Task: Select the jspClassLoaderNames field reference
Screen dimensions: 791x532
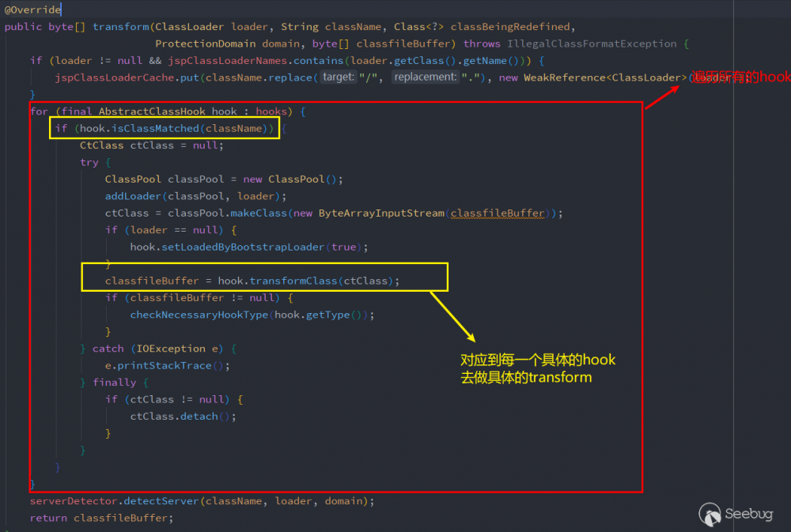Action: [228, 61]
